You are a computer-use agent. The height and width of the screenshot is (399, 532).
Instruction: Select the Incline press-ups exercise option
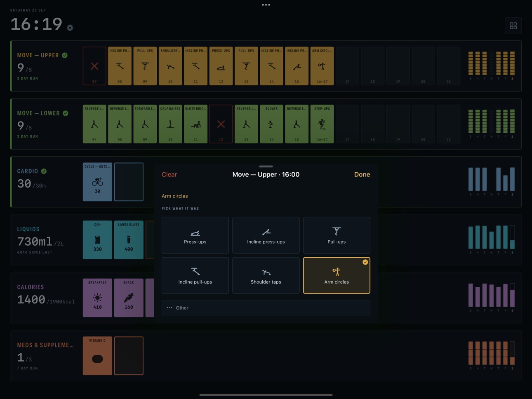pyautogui.click(x=266, y=235)
